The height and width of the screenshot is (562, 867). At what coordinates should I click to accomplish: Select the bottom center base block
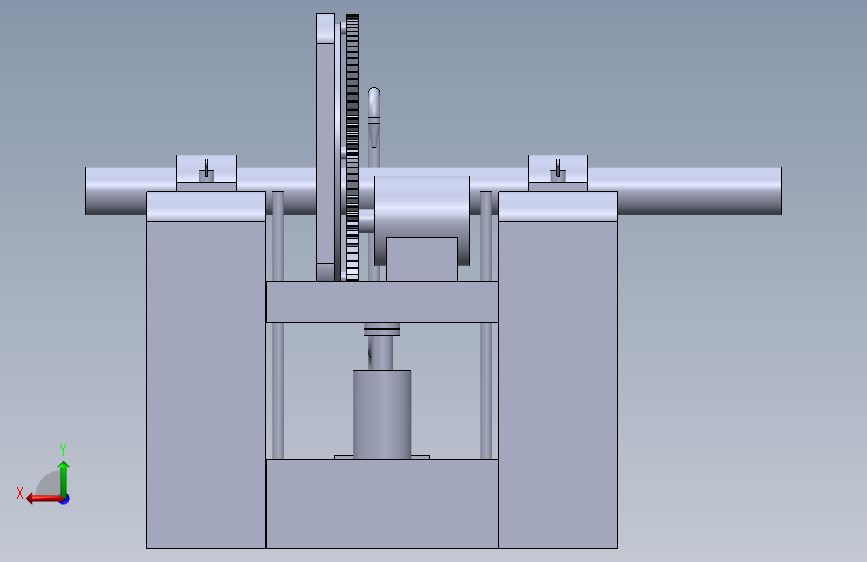click(382, 503)
